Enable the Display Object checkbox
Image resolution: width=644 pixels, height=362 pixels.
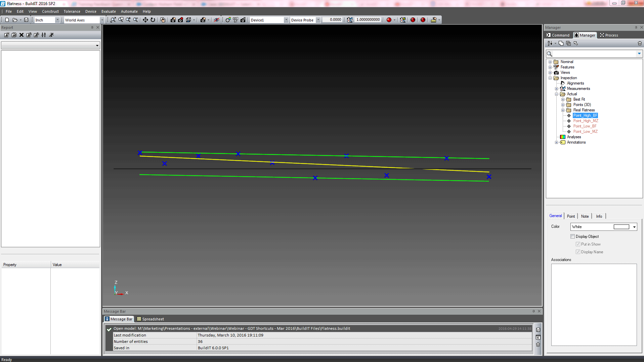click(x=573, y=237)
